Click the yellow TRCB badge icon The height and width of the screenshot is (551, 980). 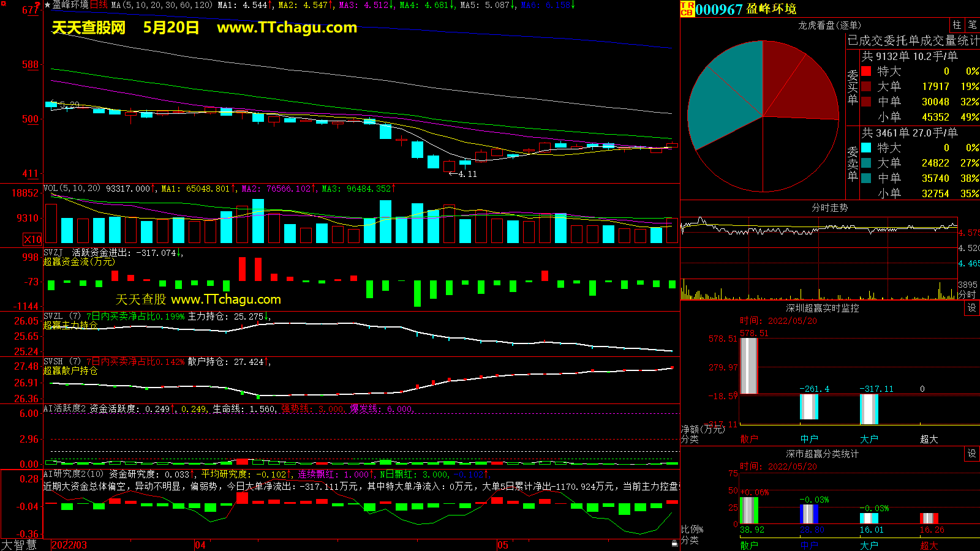687,9
